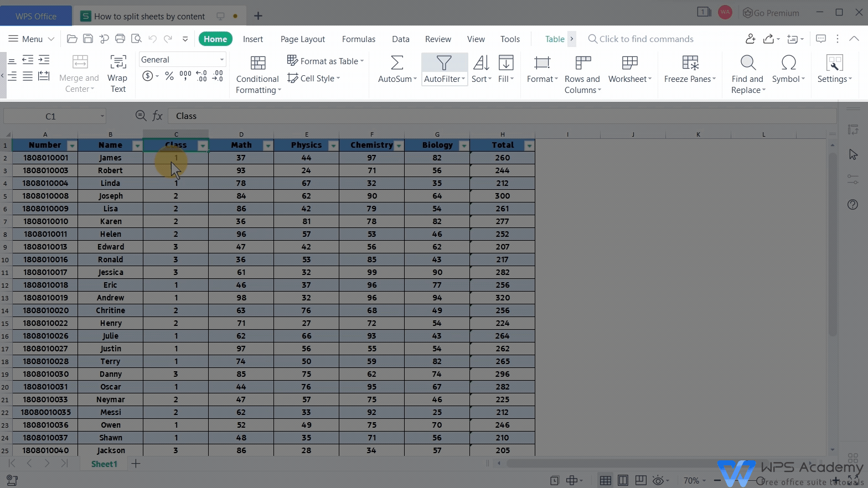This screenshot has height=488, width=868.
Task: Switch to the Page Layout tab
Action: point(303,39)
